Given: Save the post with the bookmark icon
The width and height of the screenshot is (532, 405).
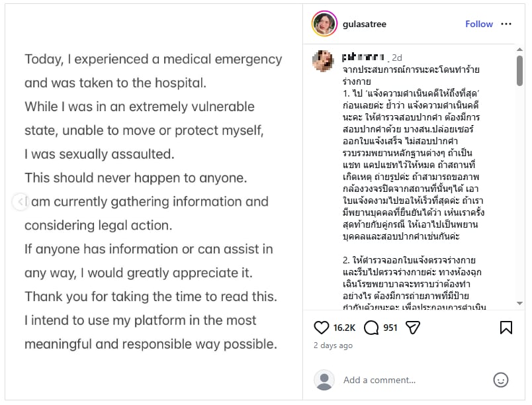Looking at the screenshot, I should point(506,327).
